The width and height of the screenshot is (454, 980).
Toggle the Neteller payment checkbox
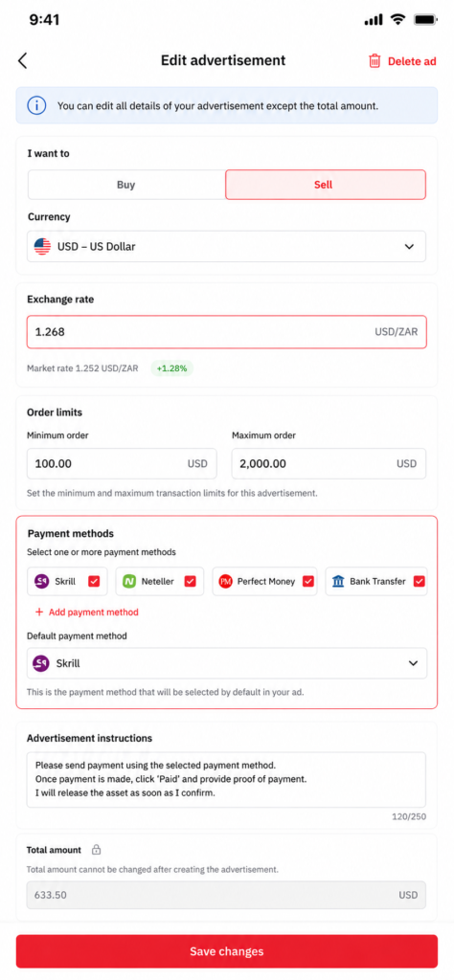point(190,581)
